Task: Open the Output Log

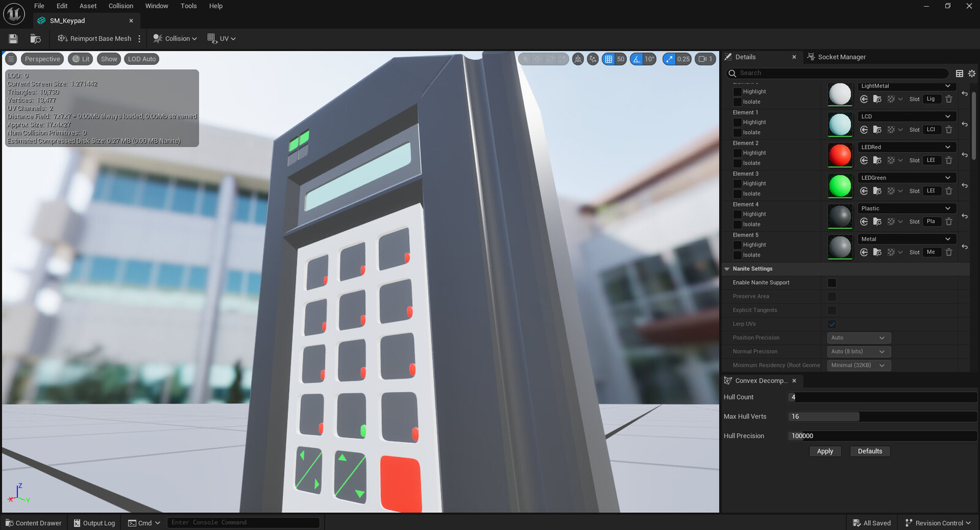Action: click(x=94, y=523)
